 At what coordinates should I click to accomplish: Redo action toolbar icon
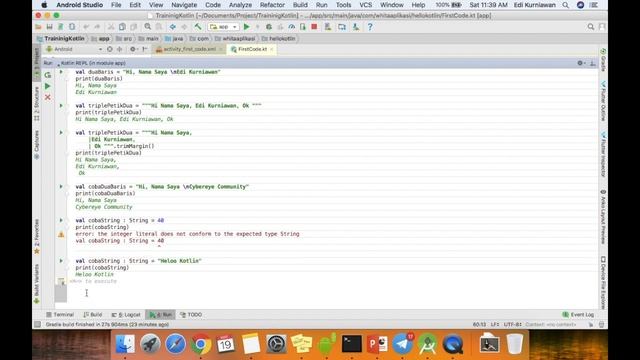click(97, 27)
